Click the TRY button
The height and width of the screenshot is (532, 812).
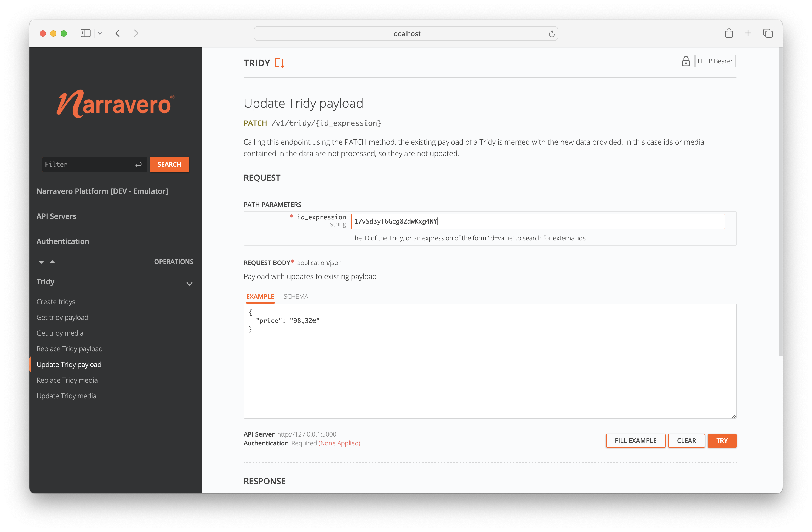pos(722,440)
